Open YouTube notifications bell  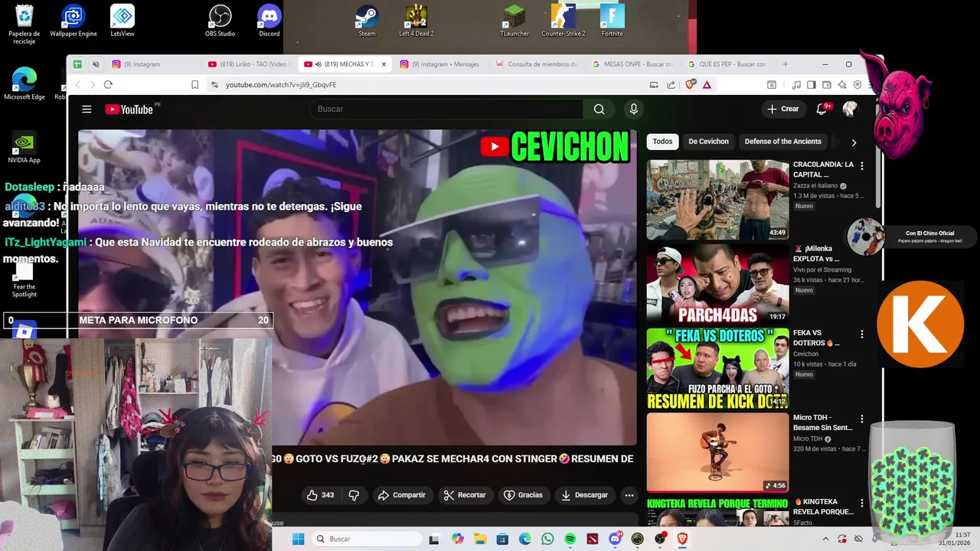[822, 109]
